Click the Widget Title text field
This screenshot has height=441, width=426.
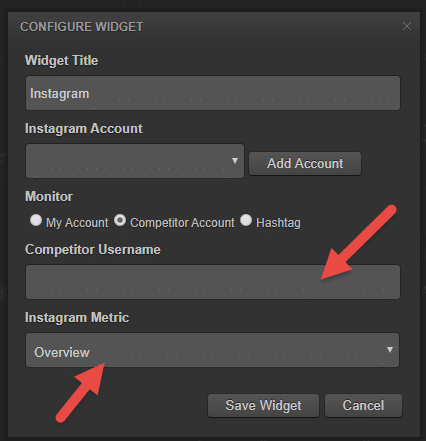(x=213, y=93)
